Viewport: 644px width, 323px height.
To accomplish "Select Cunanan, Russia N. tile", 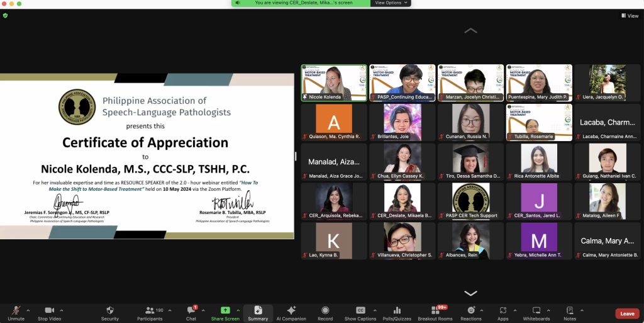I will [470, 122].
